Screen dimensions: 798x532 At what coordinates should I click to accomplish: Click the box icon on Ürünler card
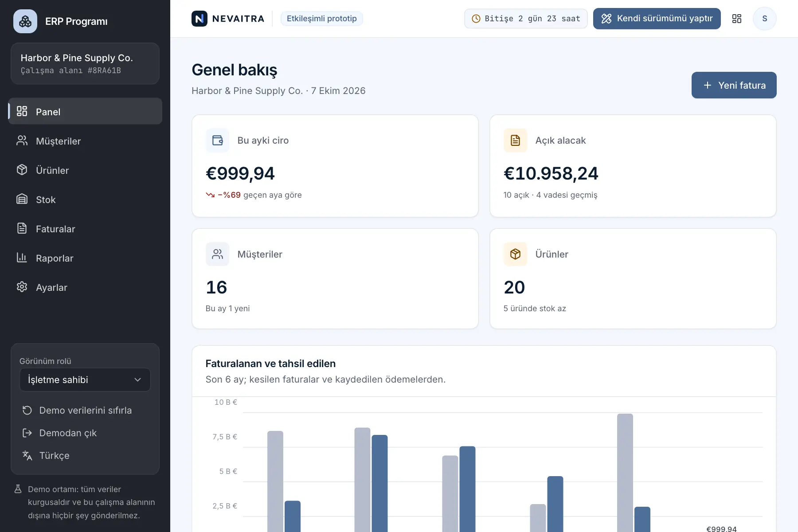pyautogui.click(x=516, y=254)
